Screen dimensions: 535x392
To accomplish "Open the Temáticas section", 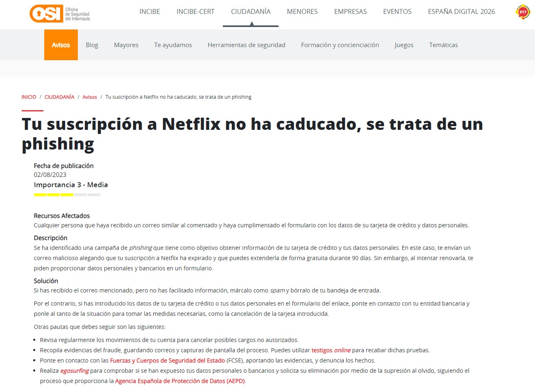I will click(444, 45).
